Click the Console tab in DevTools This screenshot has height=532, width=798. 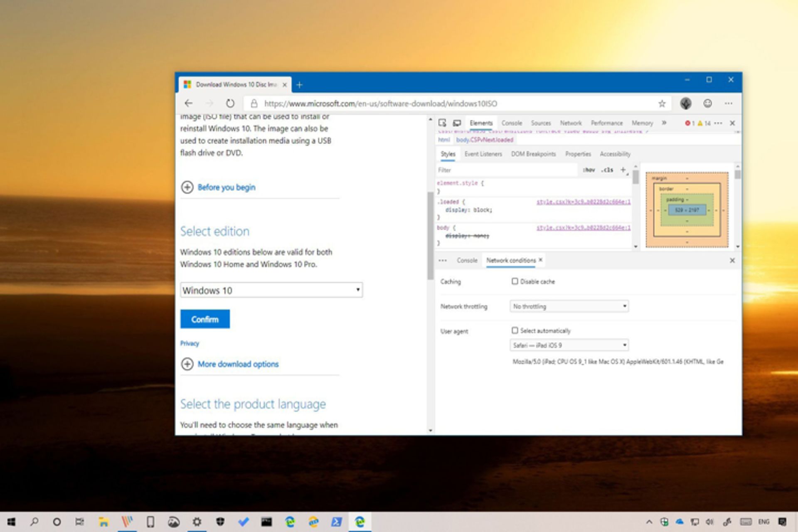[512, 122]
